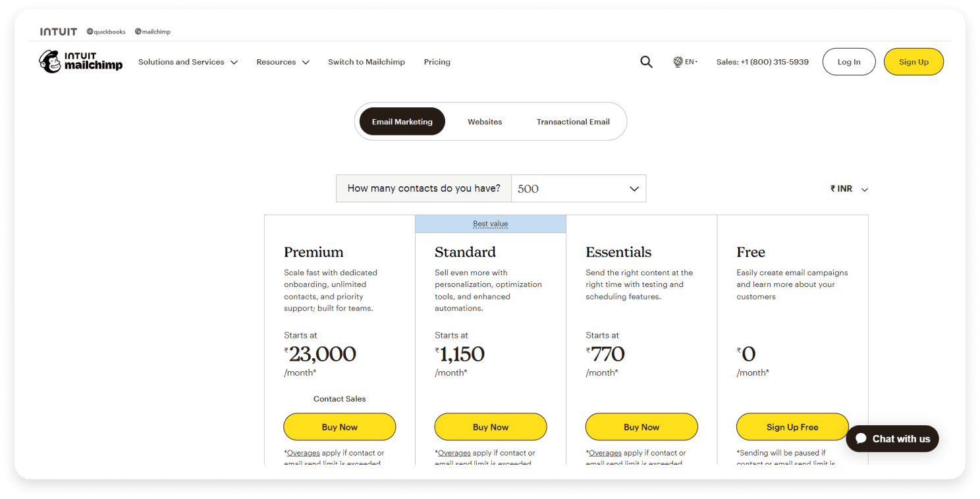The image size is (980, 499).
Task: Expand the Solutions and Services menu
Action: (x=188, y=61)
